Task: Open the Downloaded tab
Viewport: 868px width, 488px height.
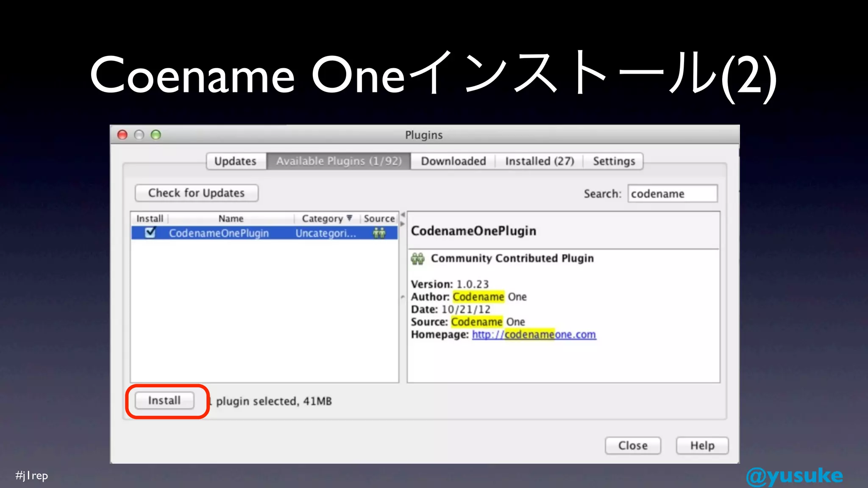Action: click(x=453, y=161)
